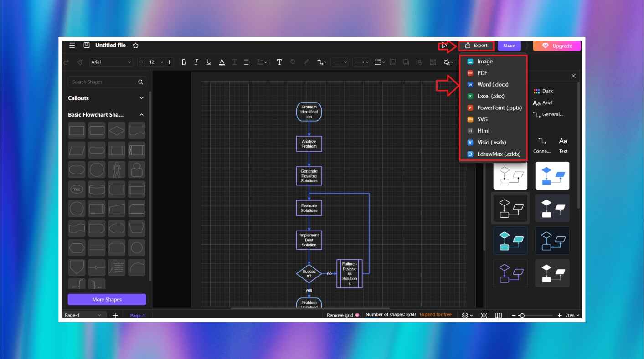Zoom out with the minus icon
The width and height of the screenshot is (644, 359).
tap(514, 315)
